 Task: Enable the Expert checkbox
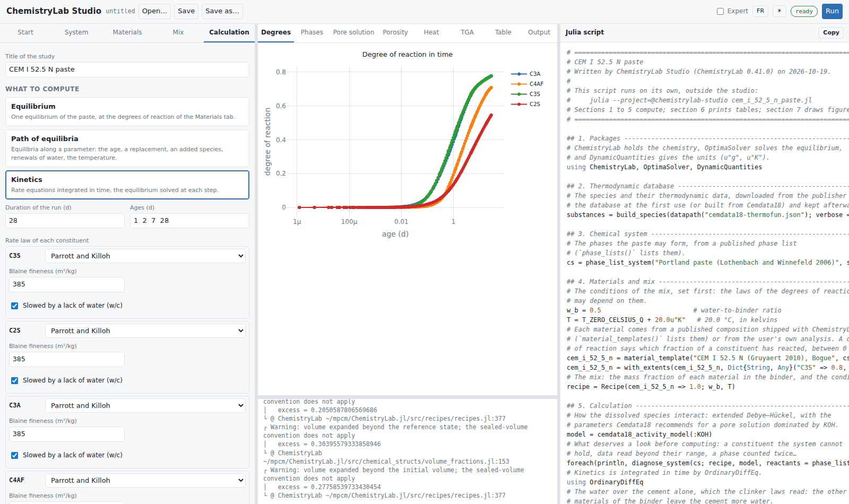[x=720, y=11]
